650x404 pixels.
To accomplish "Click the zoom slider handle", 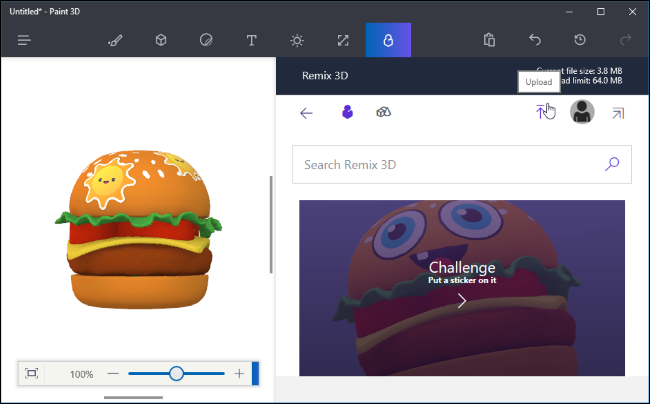I will point(176,373).
